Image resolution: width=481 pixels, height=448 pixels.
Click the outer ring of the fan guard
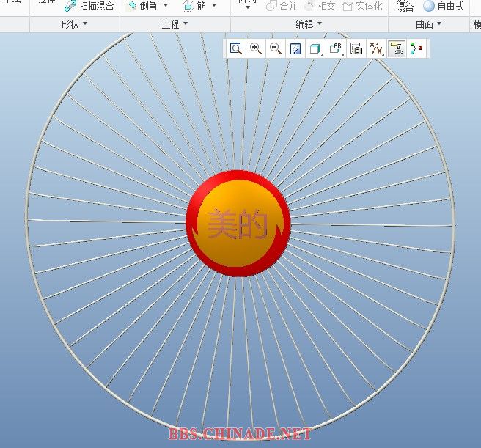pos(27,221)
